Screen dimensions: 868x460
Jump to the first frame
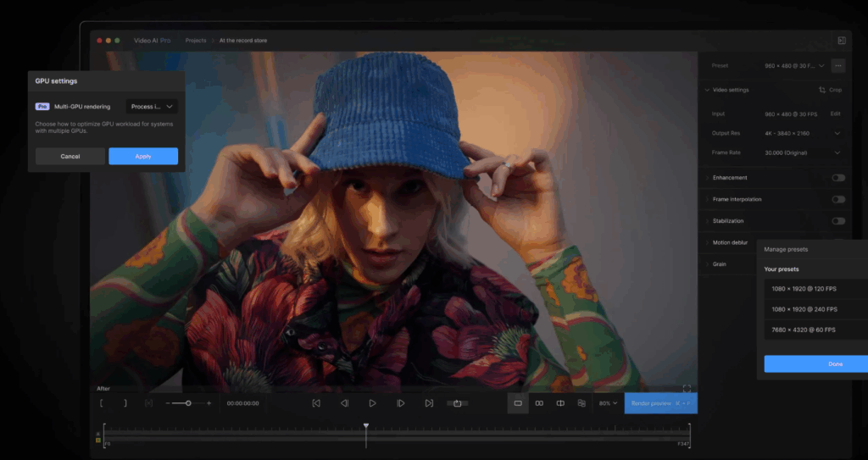(x=316, y=403)
